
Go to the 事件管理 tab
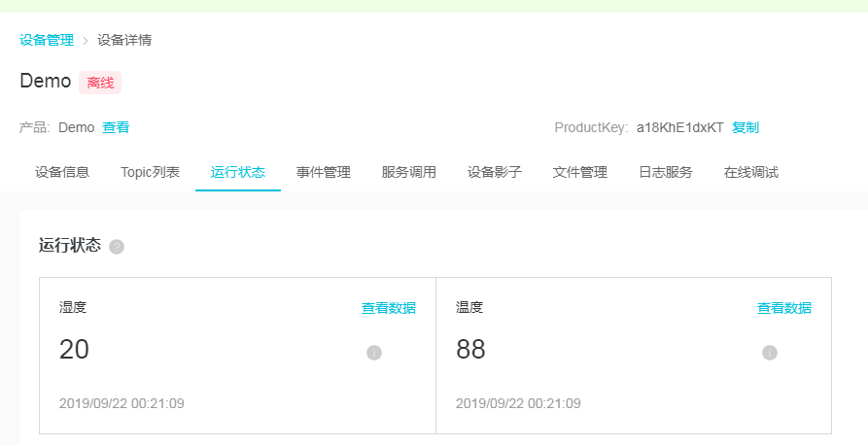[x=324, y=172]
